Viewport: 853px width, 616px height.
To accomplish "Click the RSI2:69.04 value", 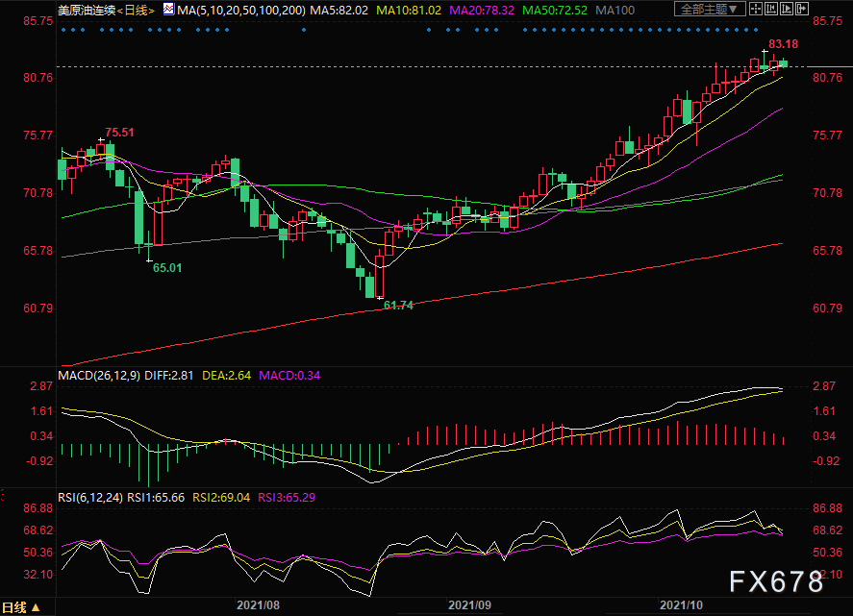I will click(221, 497).
